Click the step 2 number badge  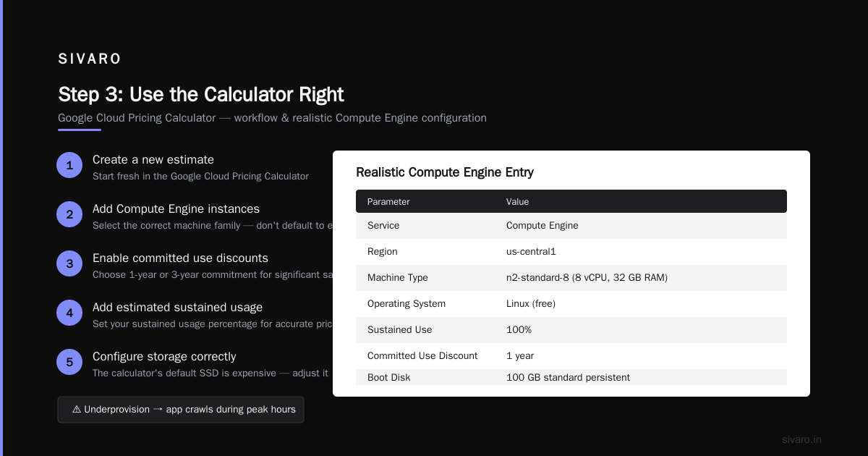(x=69, y=214)
